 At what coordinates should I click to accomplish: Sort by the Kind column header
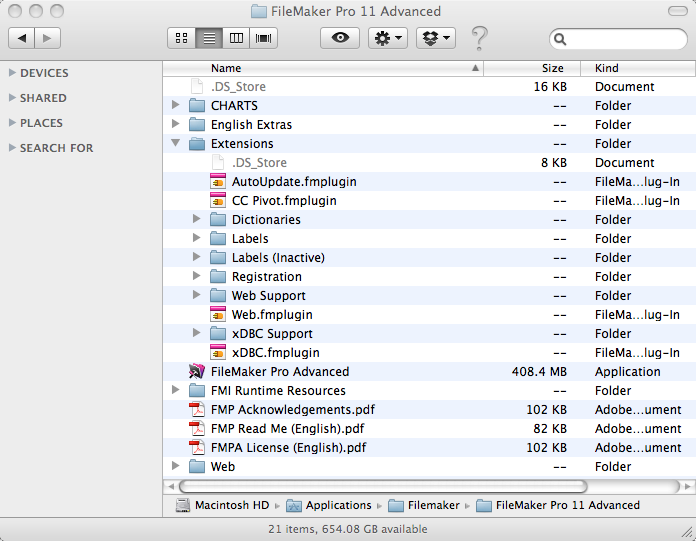[x=638, y=68]
